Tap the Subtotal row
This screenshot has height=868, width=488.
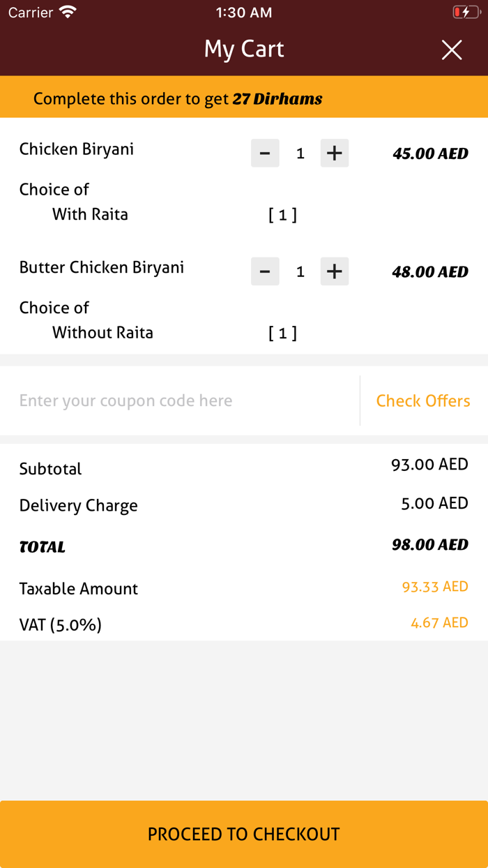click(50, 468)
